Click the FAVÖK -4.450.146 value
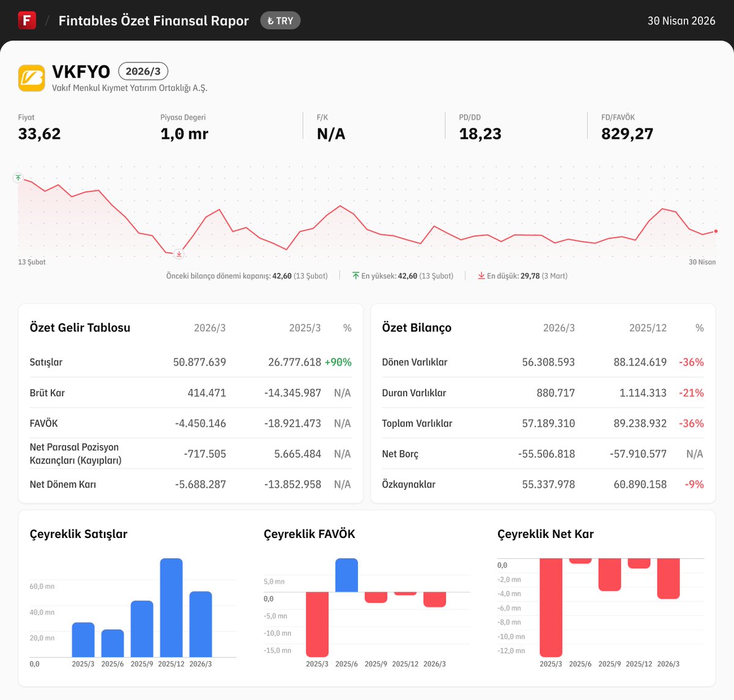The image size is (734, 700). (201, 423)
